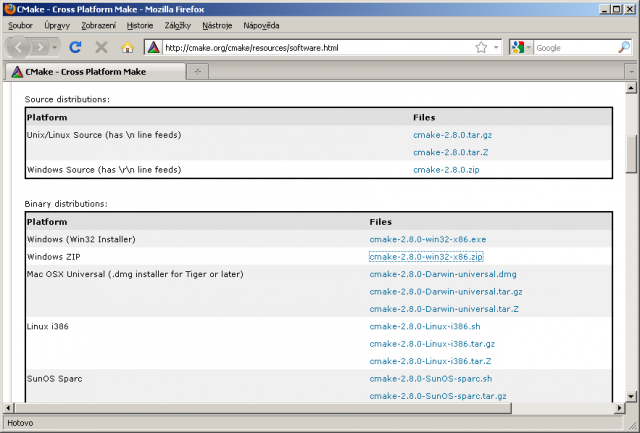Minimize the Firefox window
This screenshot has height=433, width=640.
(x=605, y=9)
